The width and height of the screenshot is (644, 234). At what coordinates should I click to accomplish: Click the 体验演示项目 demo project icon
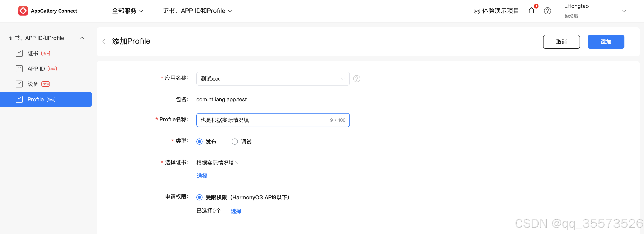[x=477, y=11]
